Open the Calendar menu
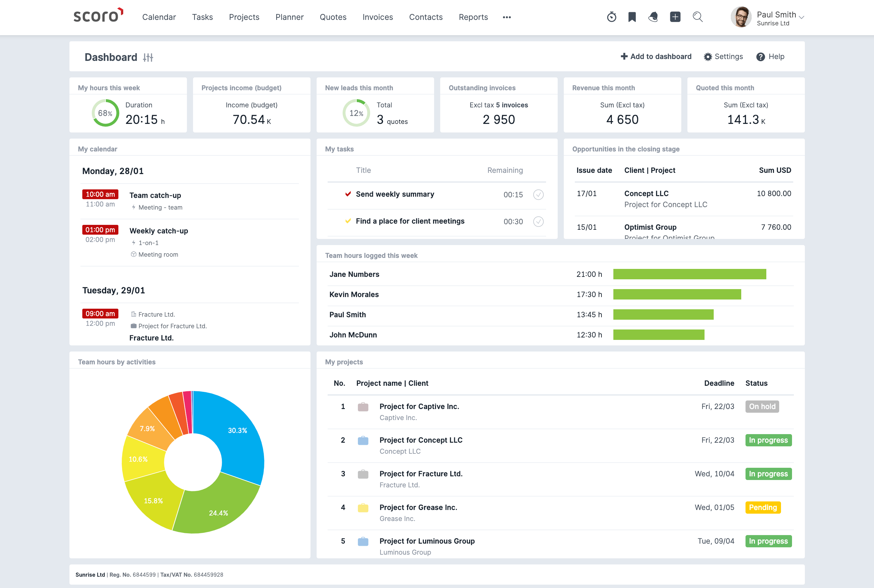This screenshot has height=588, width=874. [159, 17]
